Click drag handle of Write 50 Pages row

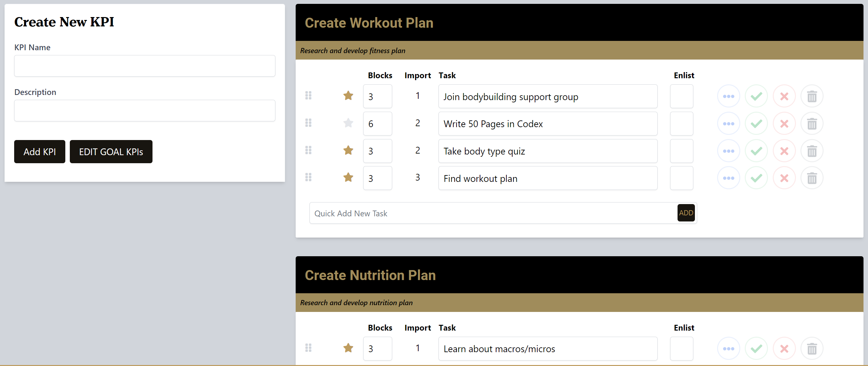pos(308,123)
